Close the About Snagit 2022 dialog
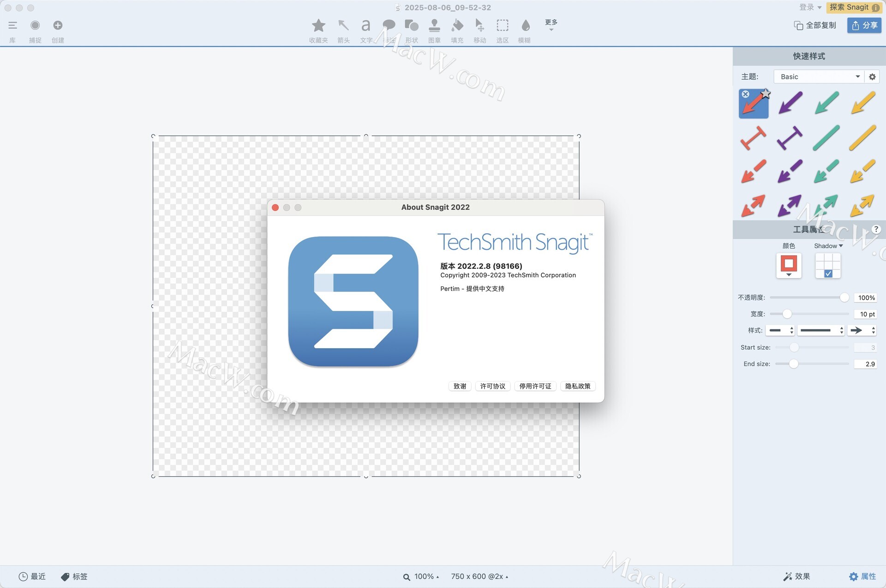Image resolution: width=886 pixels, height=588 pixels. coord(275,208)
